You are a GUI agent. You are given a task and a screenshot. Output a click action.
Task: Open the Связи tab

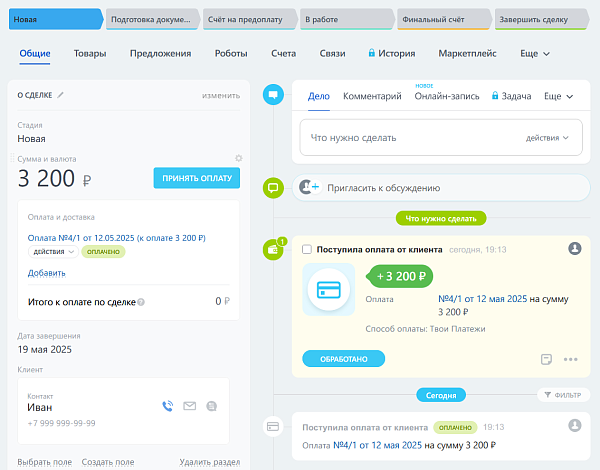click(x=333, y=54)
